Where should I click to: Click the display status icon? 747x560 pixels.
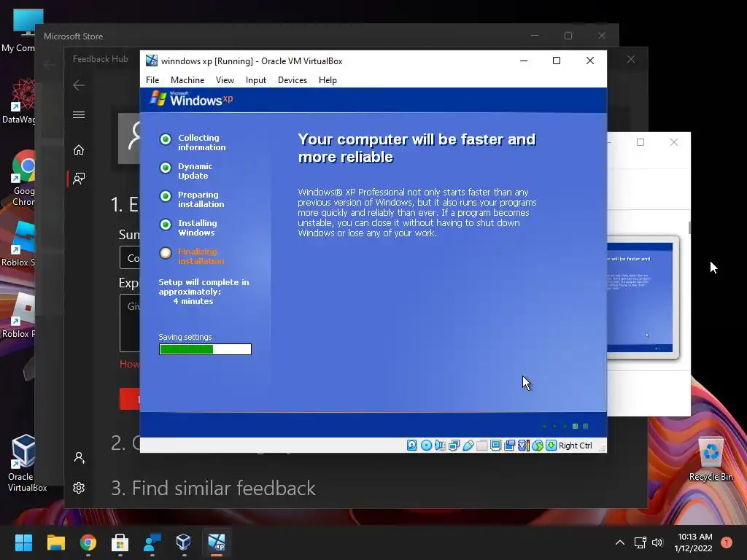495,446
